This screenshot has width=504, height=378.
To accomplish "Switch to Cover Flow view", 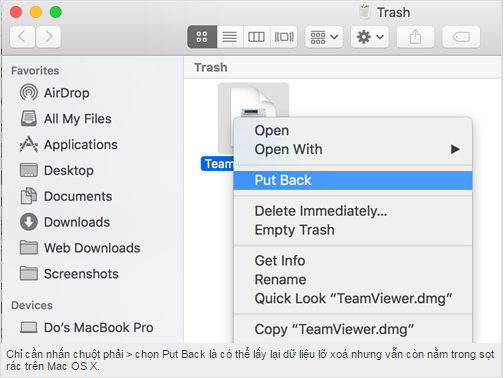I will [284, 37].
